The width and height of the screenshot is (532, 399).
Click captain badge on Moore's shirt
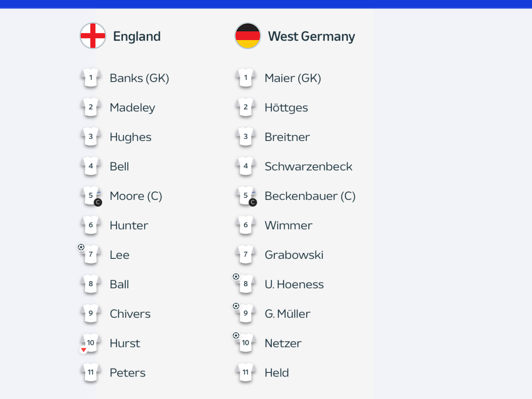(98, 202)
